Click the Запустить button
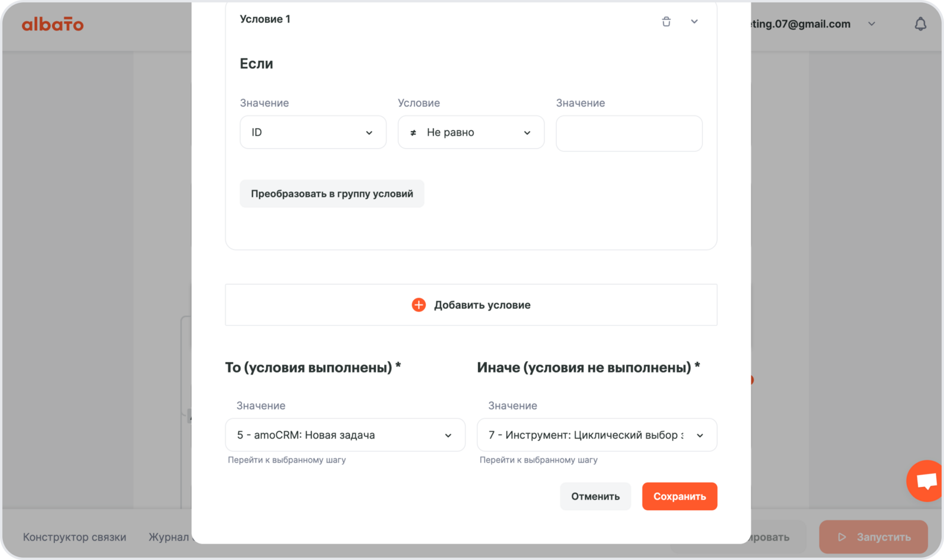Viewport: 944px width, 560px height. pos(873,537)
